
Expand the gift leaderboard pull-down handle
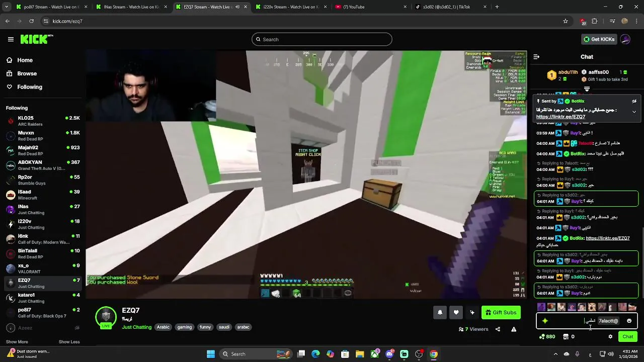point(587,89)
